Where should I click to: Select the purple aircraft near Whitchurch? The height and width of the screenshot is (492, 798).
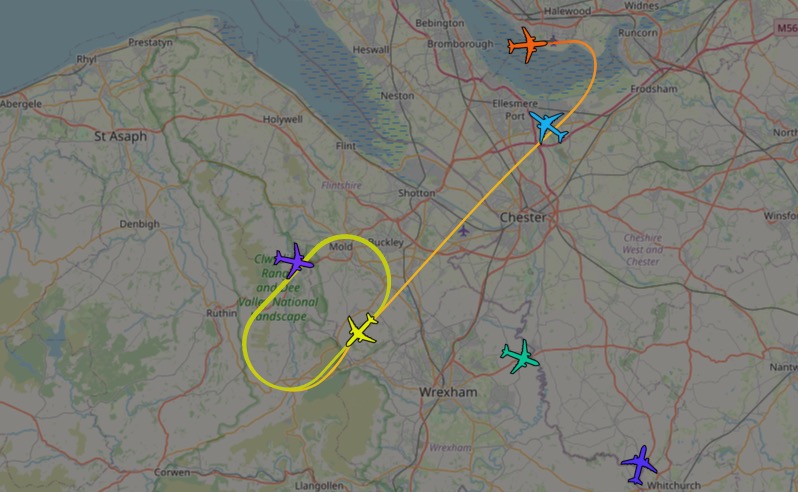point(639,465)
